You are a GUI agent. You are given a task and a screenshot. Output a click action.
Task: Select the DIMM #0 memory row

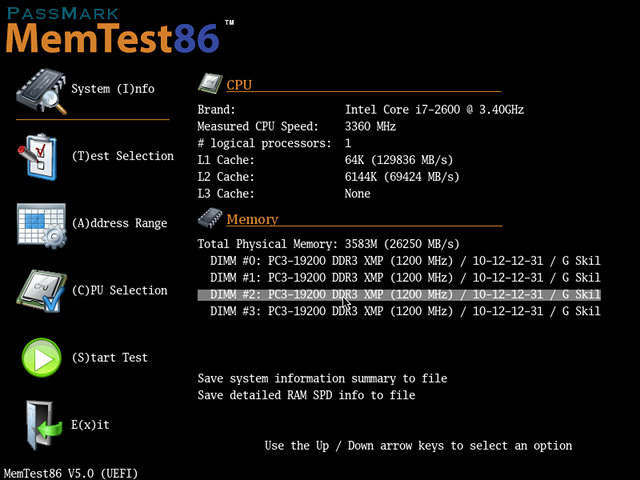(x=405, y=261)
